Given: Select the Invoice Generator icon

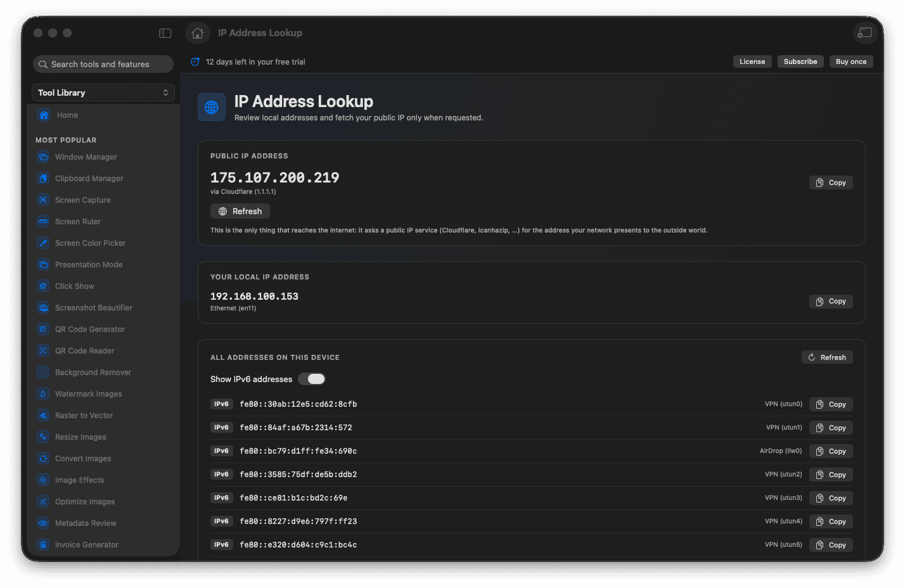Looking at the screenshot, I should point(43,545).
